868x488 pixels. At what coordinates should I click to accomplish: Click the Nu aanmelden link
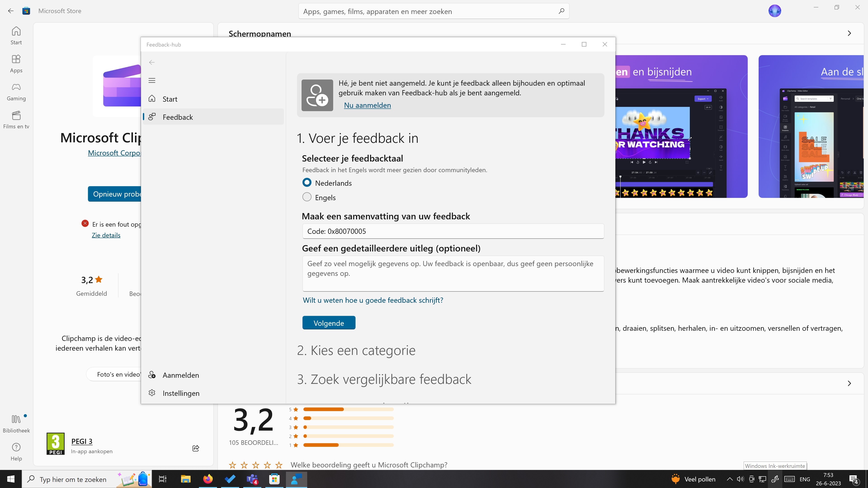[367, 105]
